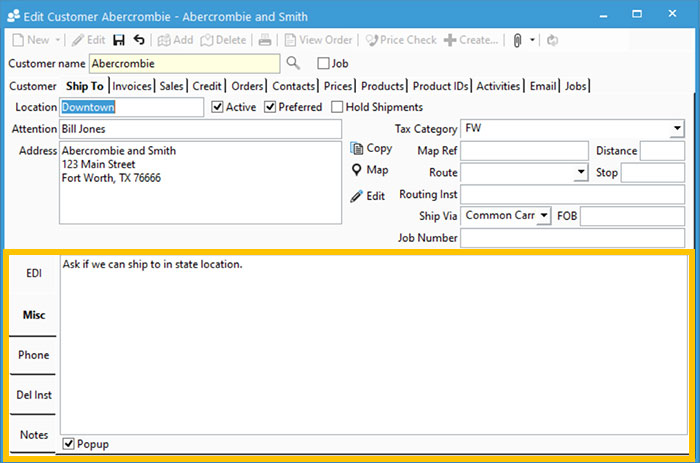The width and height of the screenshot is (700, 463).
Task: Click the Print icon in the toolbar
Action: pos(265,40)
